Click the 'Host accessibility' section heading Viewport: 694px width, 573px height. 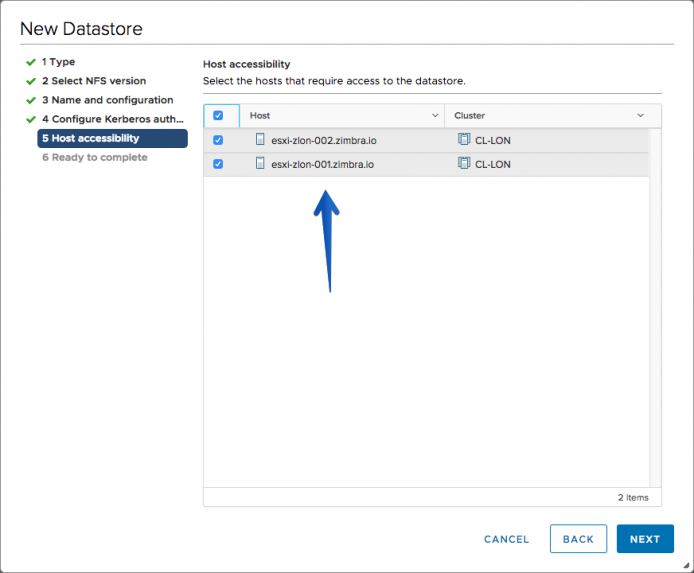click(247, 64)
